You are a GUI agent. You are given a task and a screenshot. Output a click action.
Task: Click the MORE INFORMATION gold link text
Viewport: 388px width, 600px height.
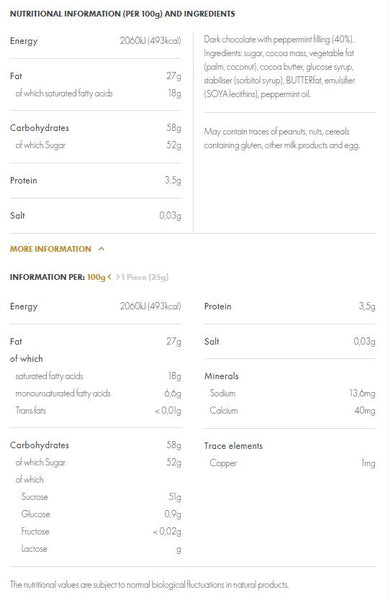(x=51, y=249)
